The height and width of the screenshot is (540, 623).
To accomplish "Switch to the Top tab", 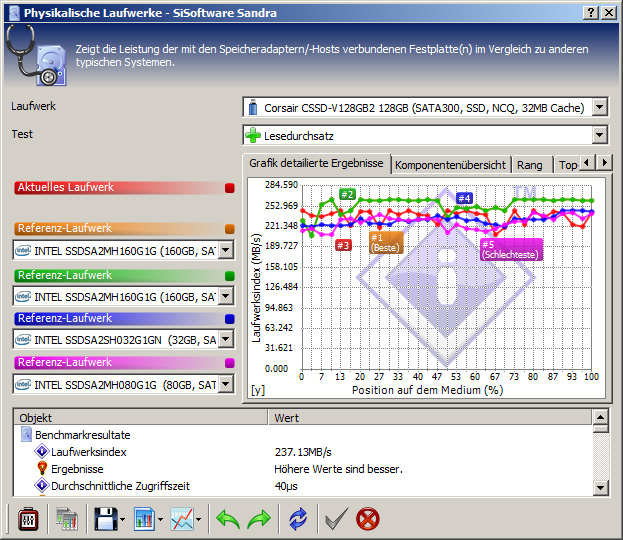I will pyautogui.click(x=568, y=165).
